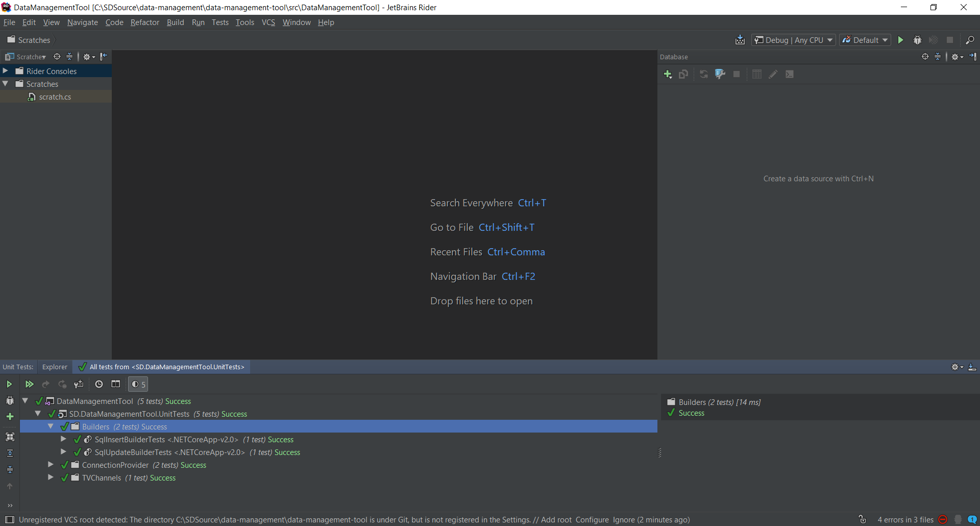Open Unit Tests panel gear settings dropdown

[x=958, y=367]
